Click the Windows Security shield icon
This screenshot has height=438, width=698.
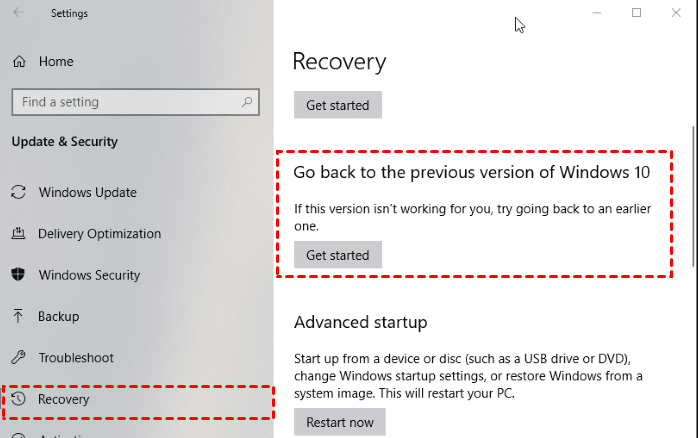tap(19, 275)
